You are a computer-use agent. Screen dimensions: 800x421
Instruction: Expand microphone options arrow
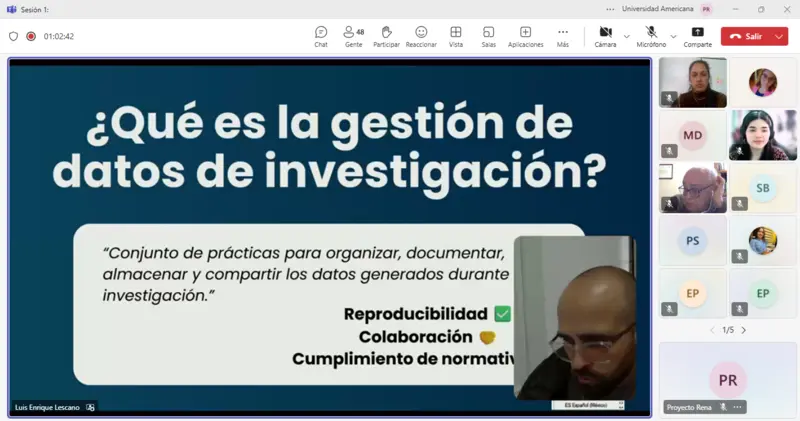[673, 37]
